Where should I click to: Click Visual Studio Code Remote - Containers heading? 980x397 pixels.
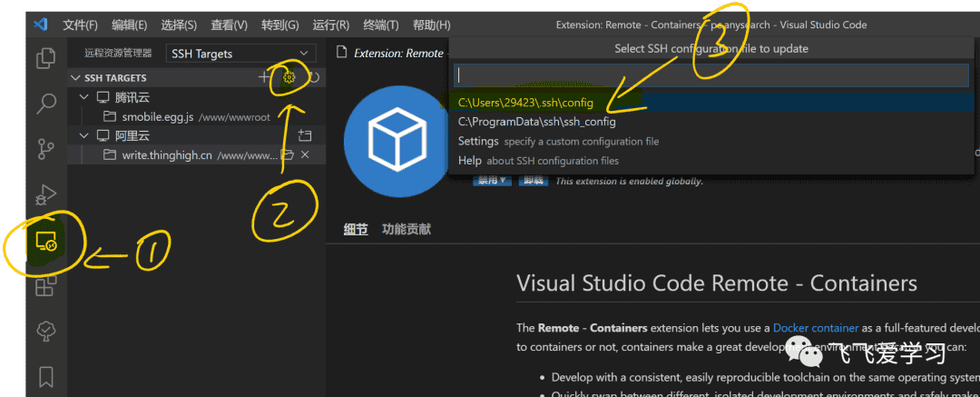pos(716,283)
